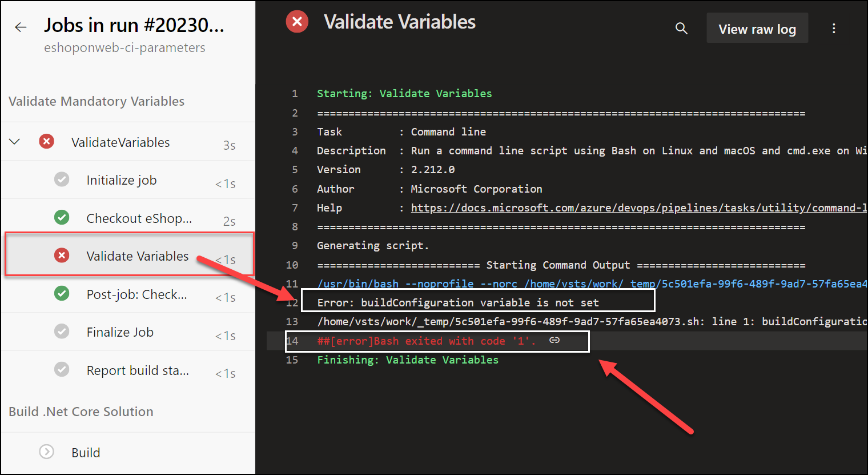
Task: Select the Build job under Build .Net Core
Action: [128, 452]
